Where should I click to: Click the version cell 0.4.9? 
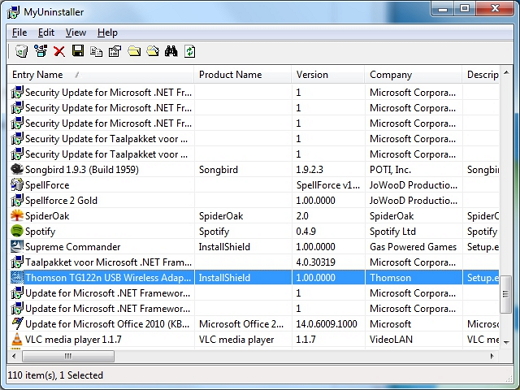click(306, 231)
